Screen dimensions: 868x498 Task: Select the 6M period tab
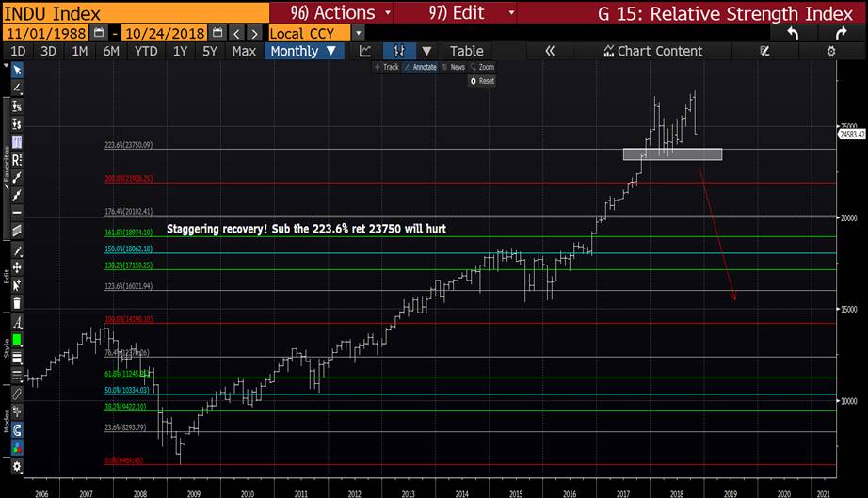point(111,52)
